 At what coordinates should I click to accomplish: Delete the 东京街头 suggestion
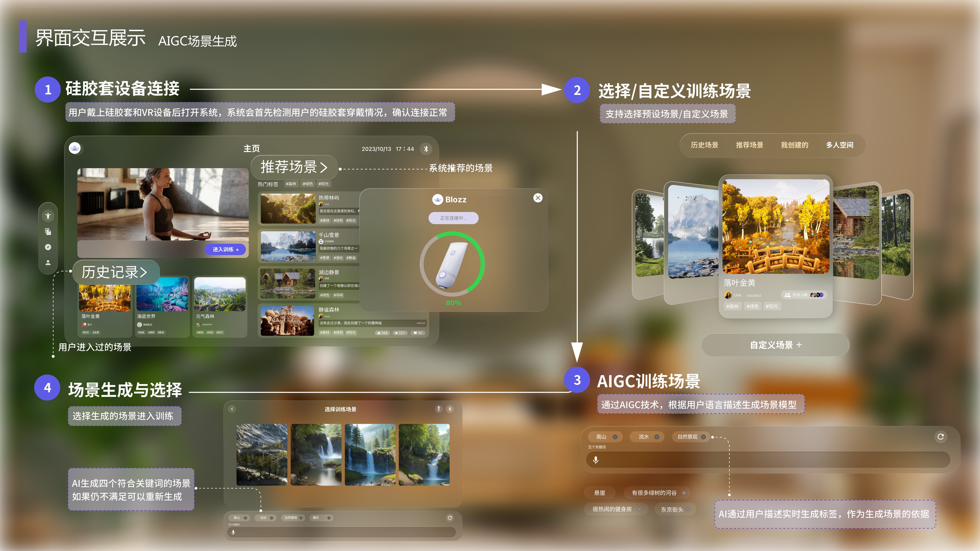tap(688, 509)
